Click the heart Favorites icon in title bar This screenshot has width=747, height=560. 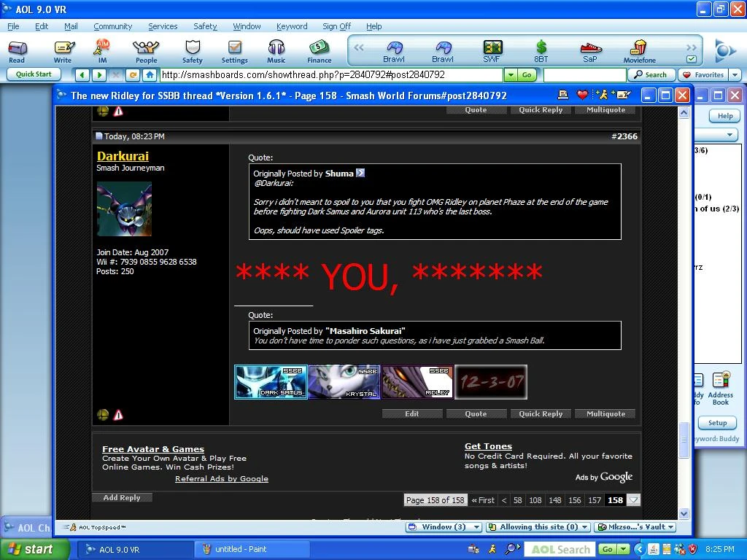582,95
